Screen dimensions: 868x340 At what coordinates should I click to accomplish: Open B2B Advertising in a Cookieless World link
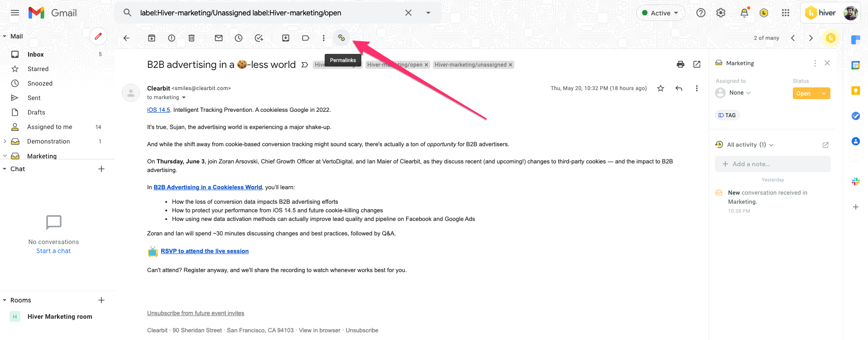[x=208, y=187]
